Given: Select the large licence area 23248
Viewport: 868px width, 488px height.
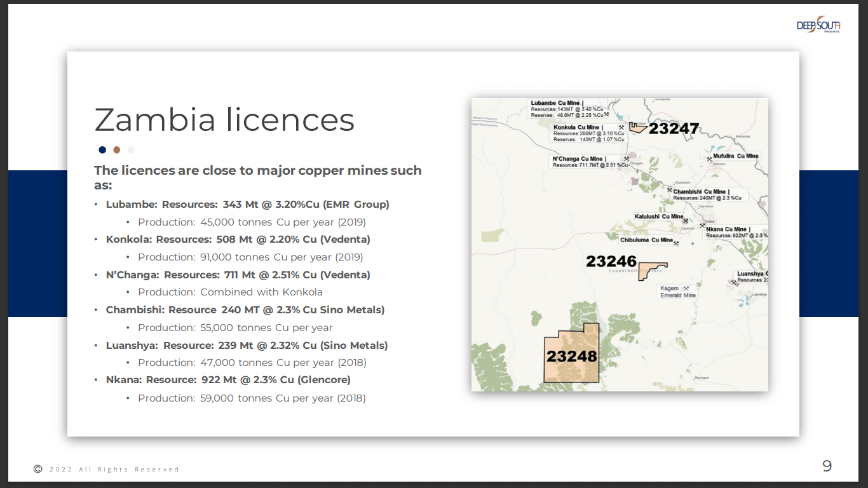Looking at the screenshot, I should tap(572, 353).
